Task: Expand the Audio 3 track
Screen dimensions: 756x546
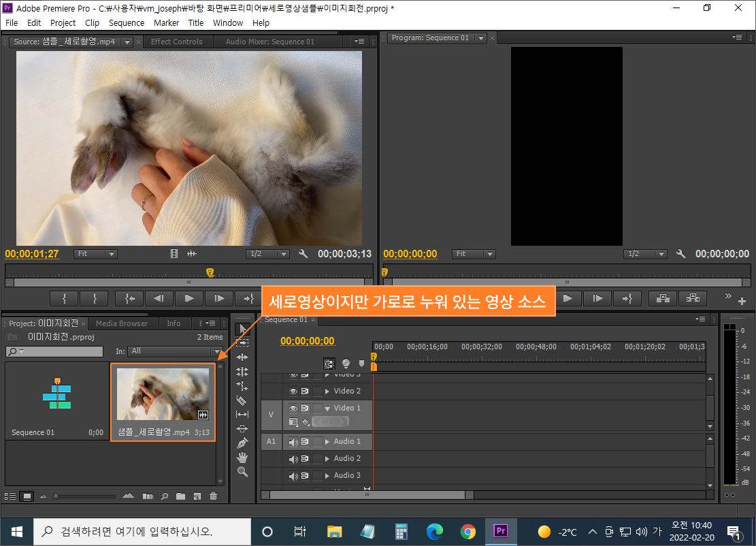Action: click(327, 476)
